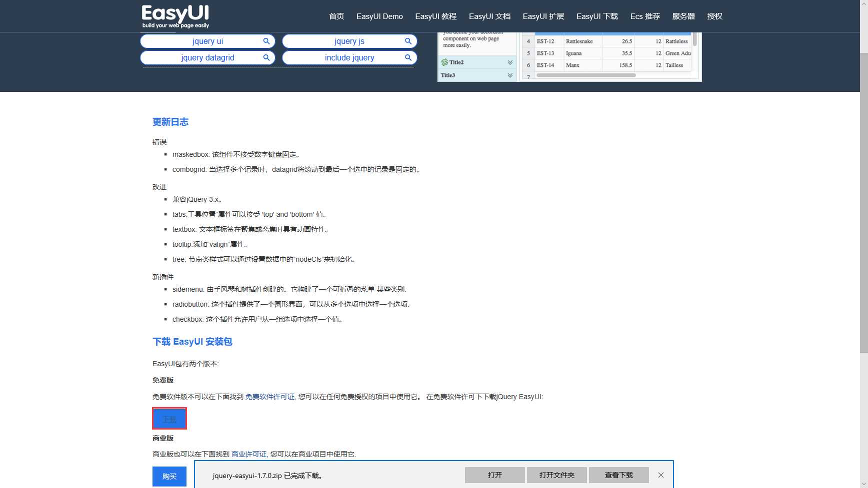
Task: Expand the Title3 accordion panel
Action: pos(510,75)
